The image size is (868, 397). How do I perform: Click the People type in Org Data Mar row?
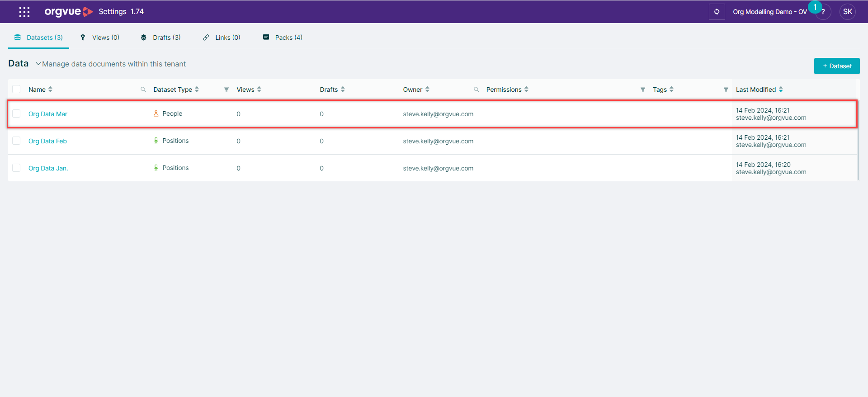(172, 113)
